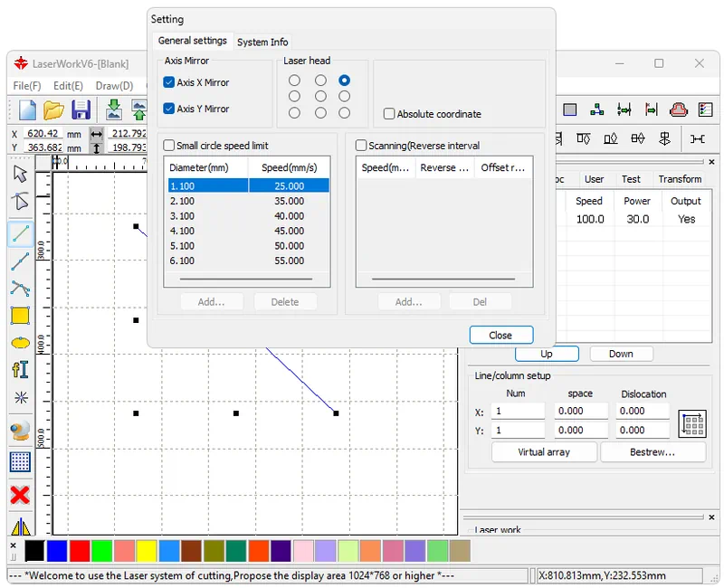
Task: Pick the black color swatch
Action: (34, 551)
